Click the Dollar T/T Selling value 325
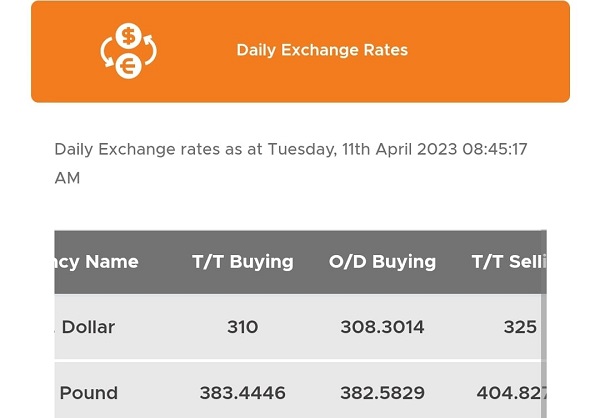 [x=520, y=327]
